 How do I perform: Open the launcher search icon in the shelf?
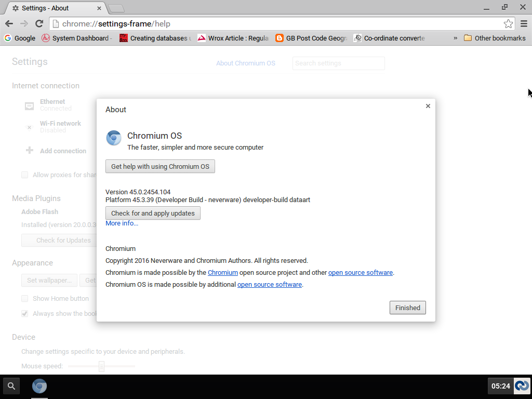[x=11, y=386]
